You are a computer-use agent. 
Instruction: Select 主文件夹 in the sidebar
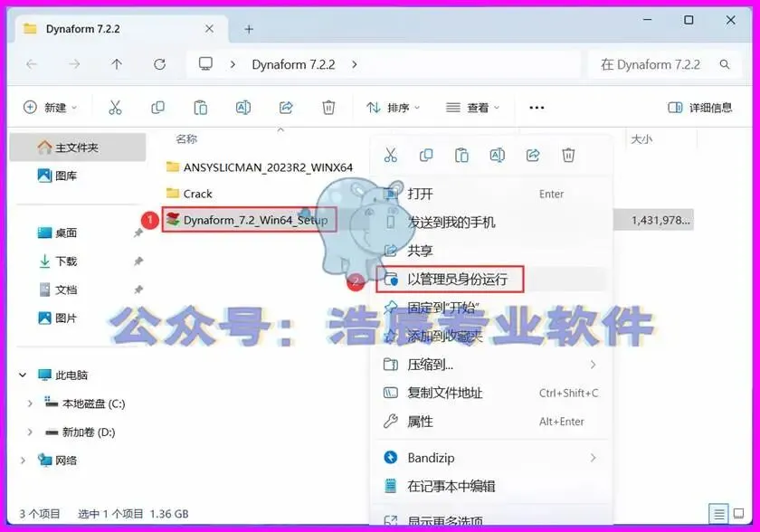pos(78,147)
